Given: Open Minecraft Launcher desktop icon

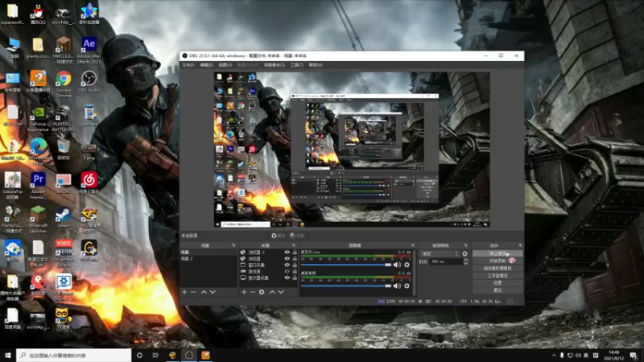Looking at the screenshot, I should click(x=38, y=219).
